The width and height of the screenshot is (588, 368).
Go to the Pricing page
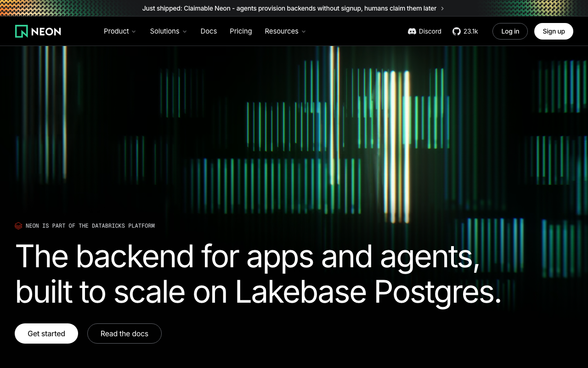pyautogui.click(x=241, y=31)
